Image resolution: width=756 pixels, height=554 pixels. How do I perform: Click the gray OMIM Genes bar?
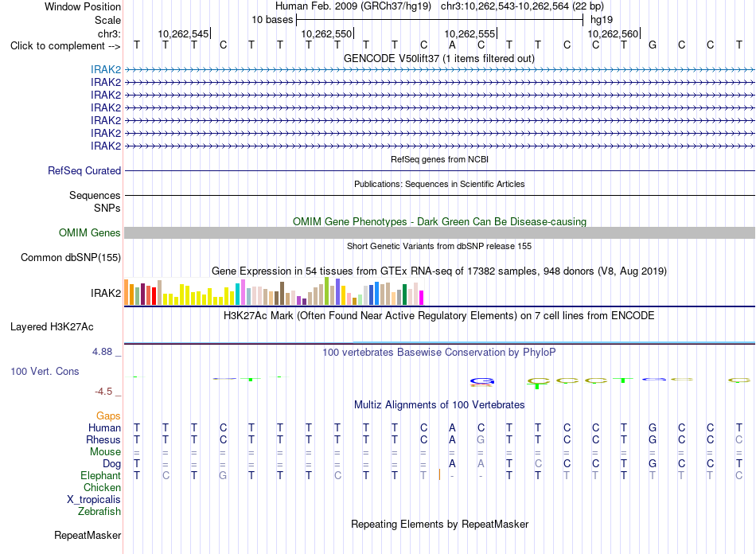[439, 233]
